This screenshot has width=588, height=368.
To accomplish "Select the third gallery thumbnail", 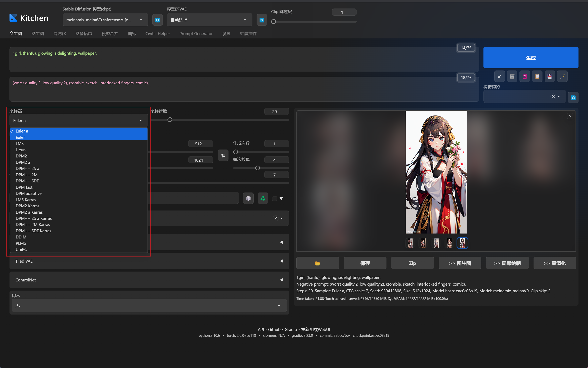I will click(436, 243).
